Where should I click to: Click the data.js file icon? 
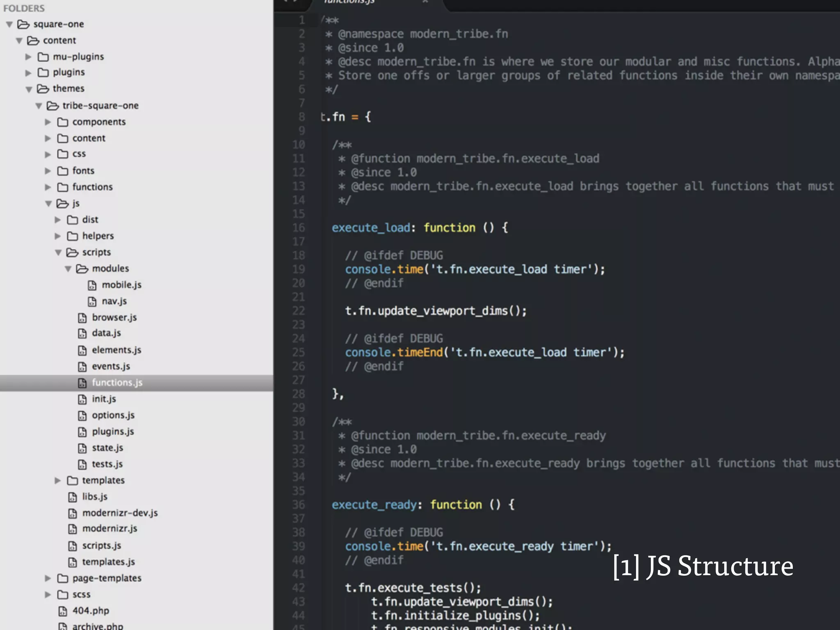(82, 333)
